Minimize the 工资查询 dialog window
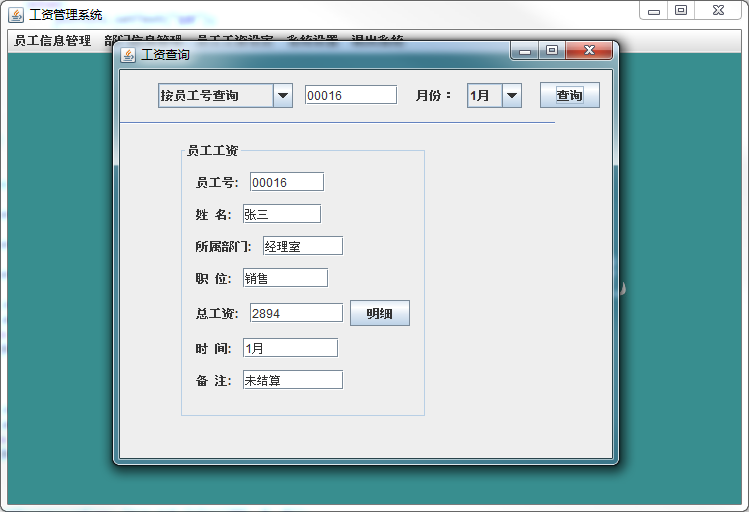The width and height of the screenshot is (749, 512). tap(525, 51)
